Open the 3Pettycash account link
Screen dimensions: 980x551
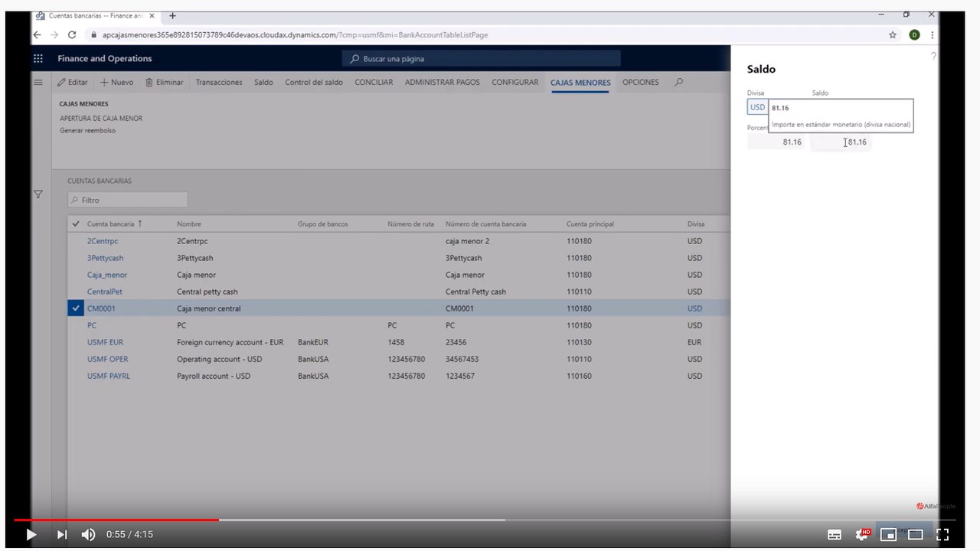(x=105, y=258)
